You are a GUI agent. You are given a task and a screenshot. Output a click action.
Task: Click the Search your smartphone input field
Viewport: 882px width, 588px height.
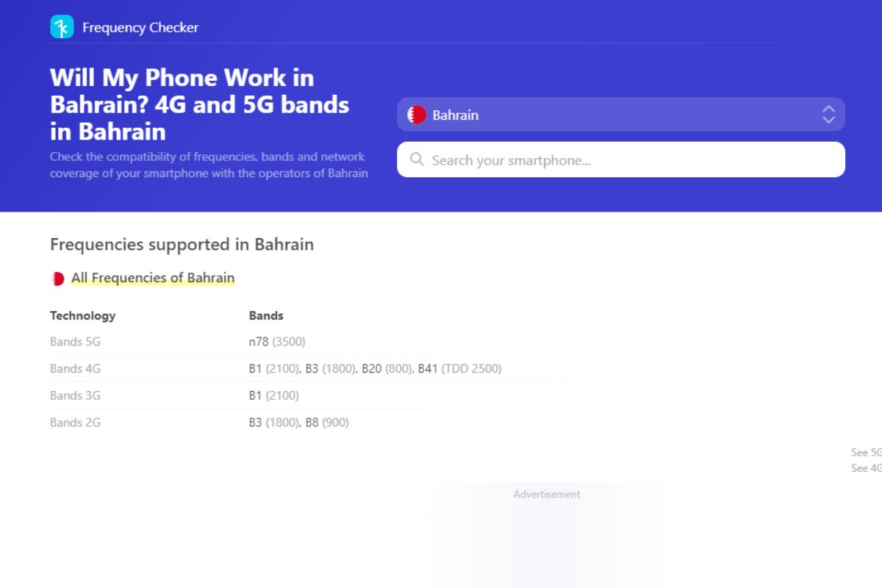click(x=621, y=159)
